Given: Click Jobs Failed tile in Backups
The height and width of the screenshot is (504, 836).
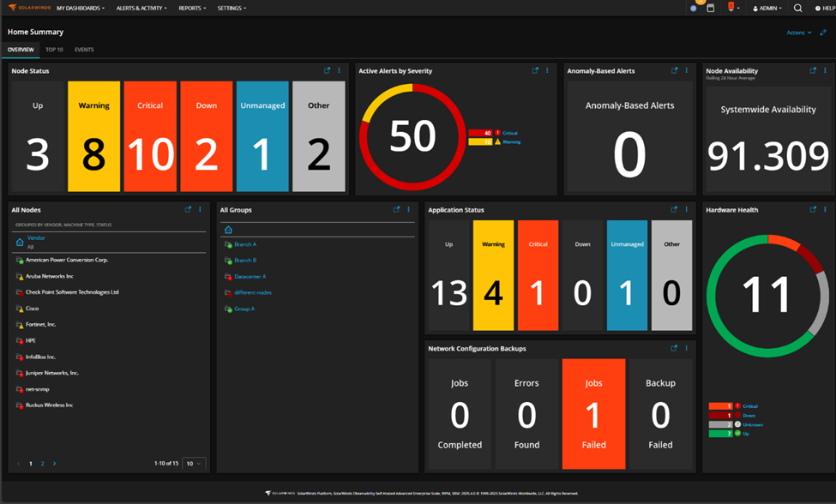Looking at the screenshot, I should coord(593,414).
